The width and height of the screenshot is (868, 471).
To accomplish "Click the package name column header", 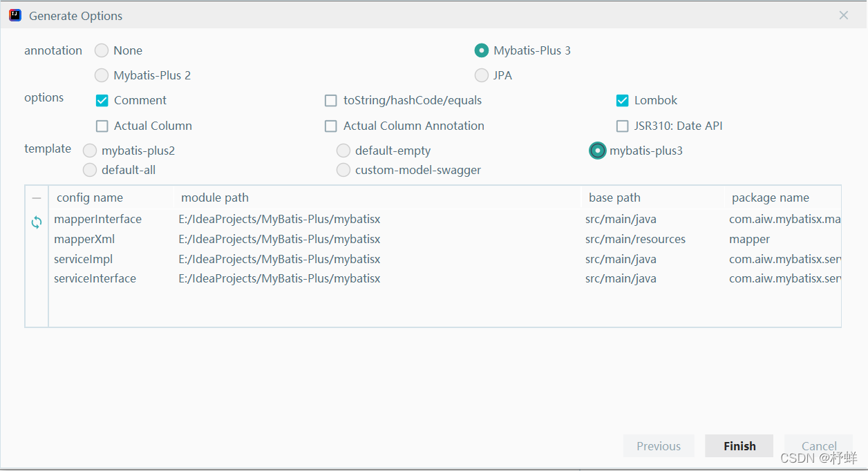I will click(x=782, y=198).
